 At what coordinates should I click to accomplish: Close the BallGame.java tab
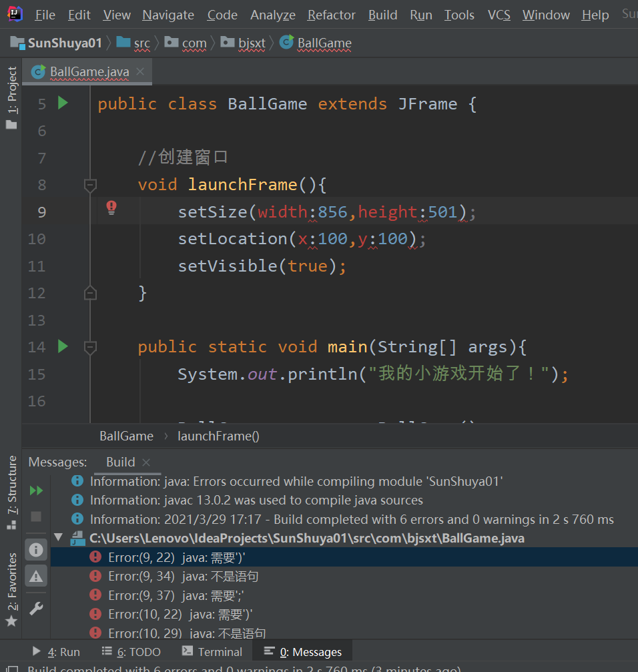[x=140, y=71]
